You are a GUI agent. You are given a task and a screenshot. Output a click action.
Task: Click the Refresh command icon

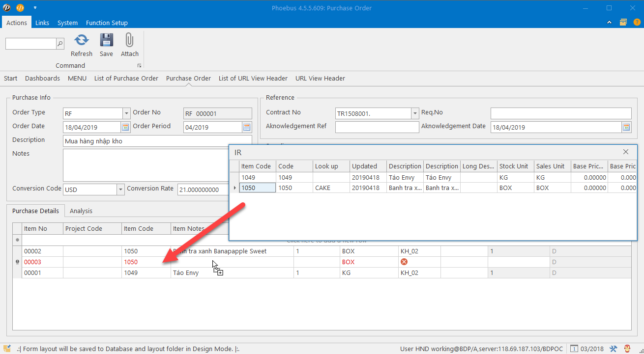pyautogui.click(x=82, y=40)
